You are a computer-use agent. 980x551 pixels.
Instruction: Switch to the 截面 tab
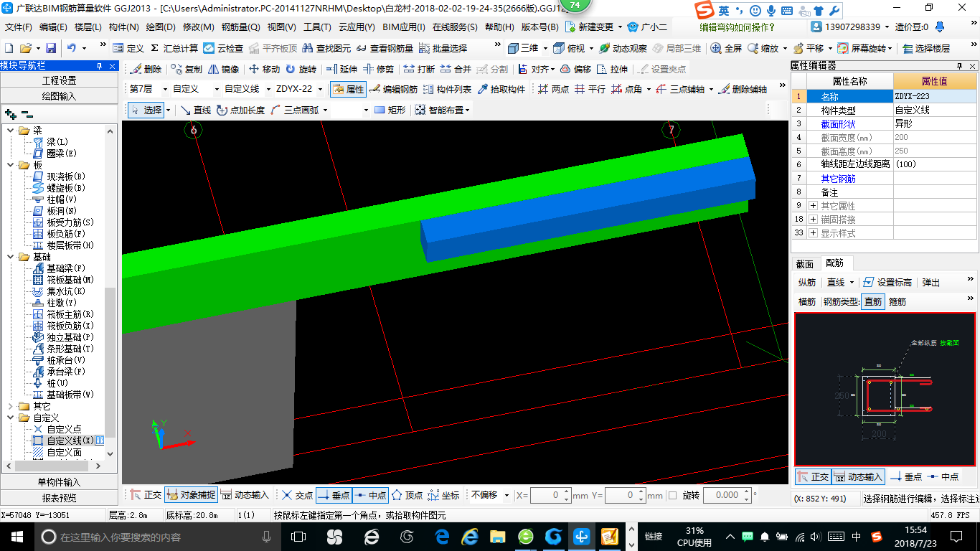tap(805, 264)
